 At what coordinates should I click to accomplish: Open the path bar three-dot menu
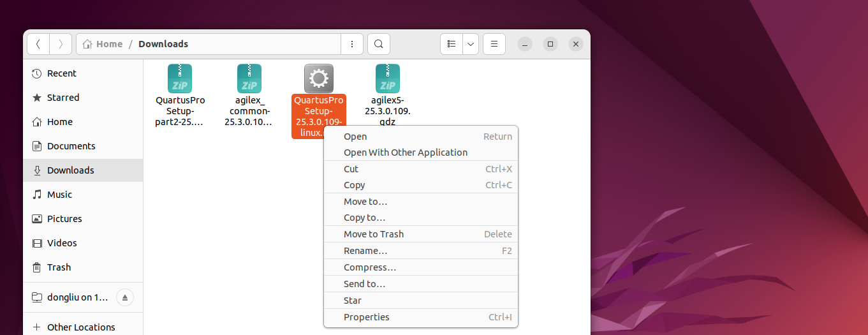(x=352, y=44)
